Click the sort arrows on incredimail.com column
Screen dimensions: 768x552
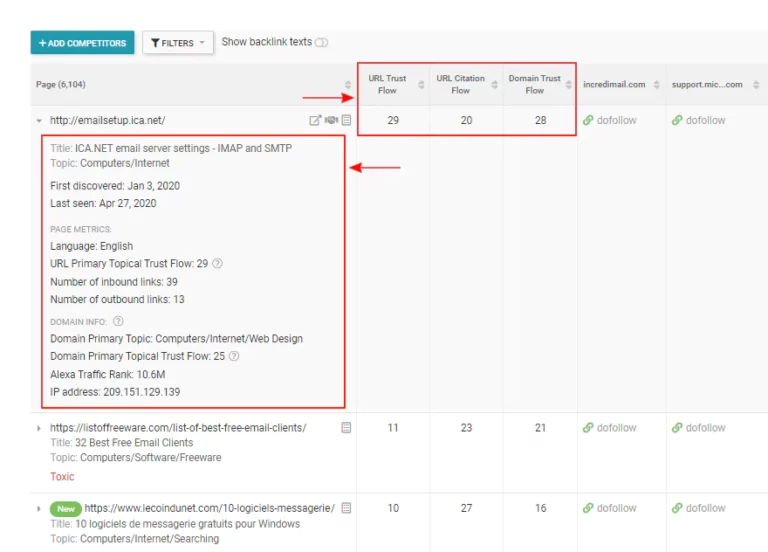tap(657, 85)
